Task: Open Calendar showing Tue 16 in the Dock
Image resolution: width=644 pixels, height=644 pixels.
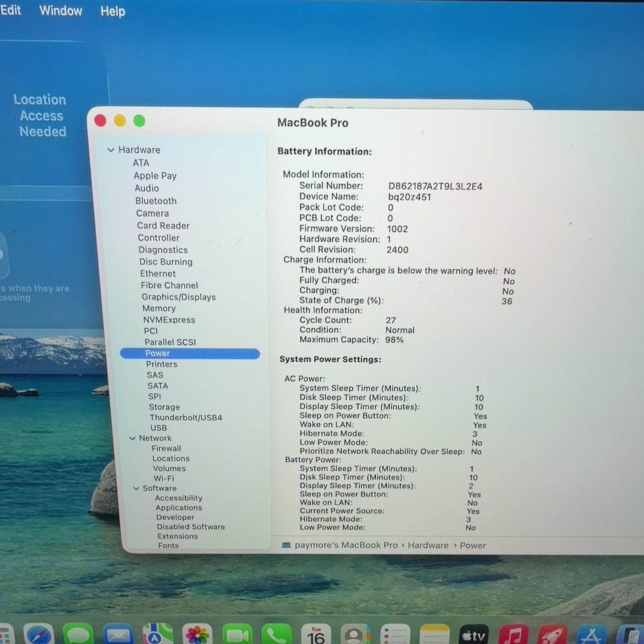Action: click(x=316, y=635)
